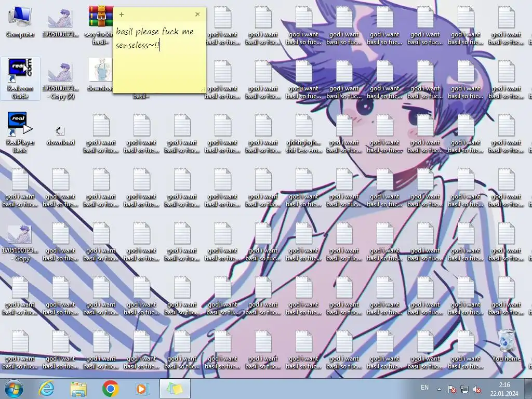Viewport: 532px width, 399px height.
Task: Show hidden tray icons arrow
Action: coord(439,389)
